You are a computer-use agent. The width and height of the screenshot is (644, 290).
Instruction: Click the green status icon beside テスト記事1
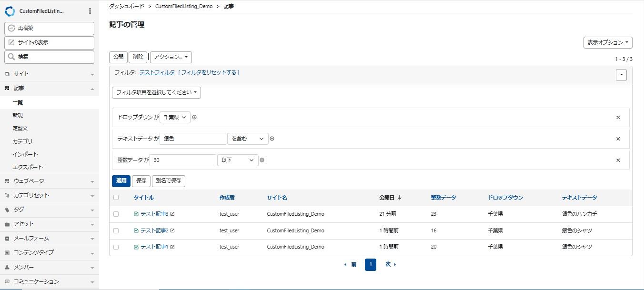(x=135, y=247)
